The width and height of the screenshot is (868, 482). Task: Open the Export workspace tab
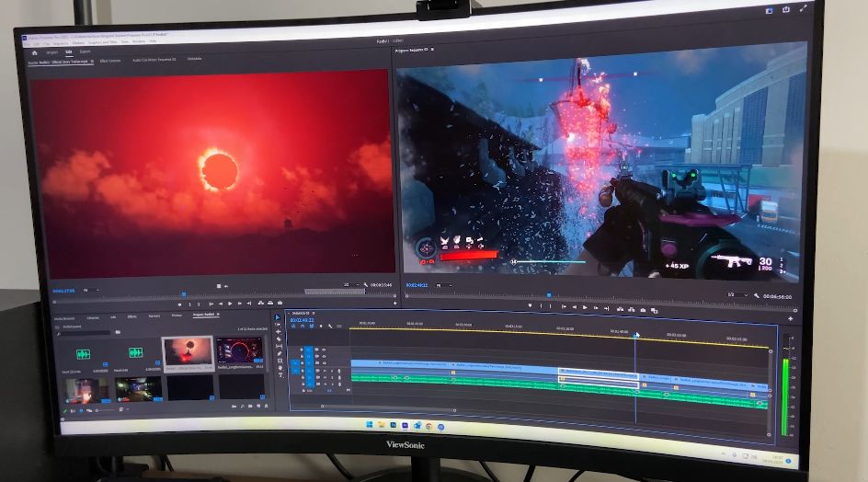point(85,52)
